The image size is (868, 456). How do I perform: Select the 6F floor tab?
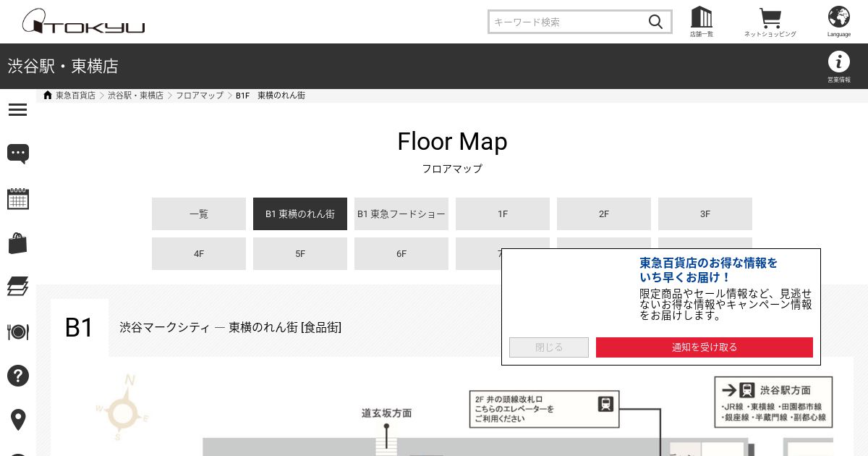point(401,254)
